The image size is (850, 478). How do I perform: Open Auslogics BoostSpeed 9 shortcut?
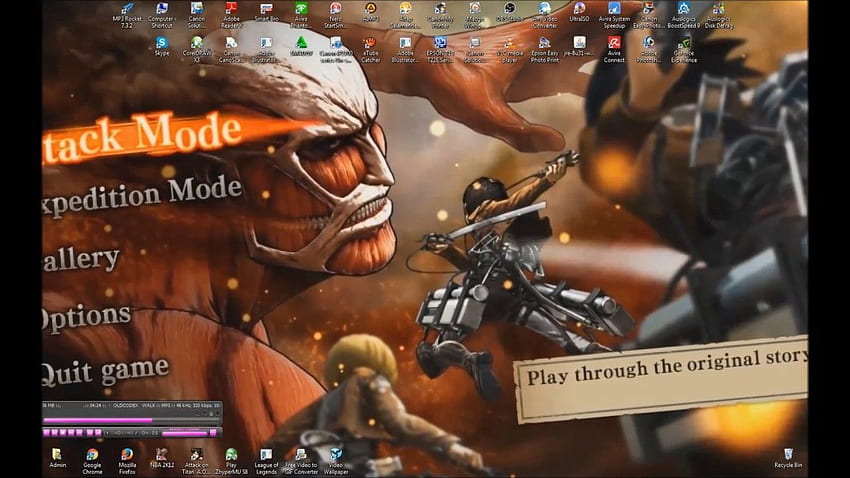(684, 15)
